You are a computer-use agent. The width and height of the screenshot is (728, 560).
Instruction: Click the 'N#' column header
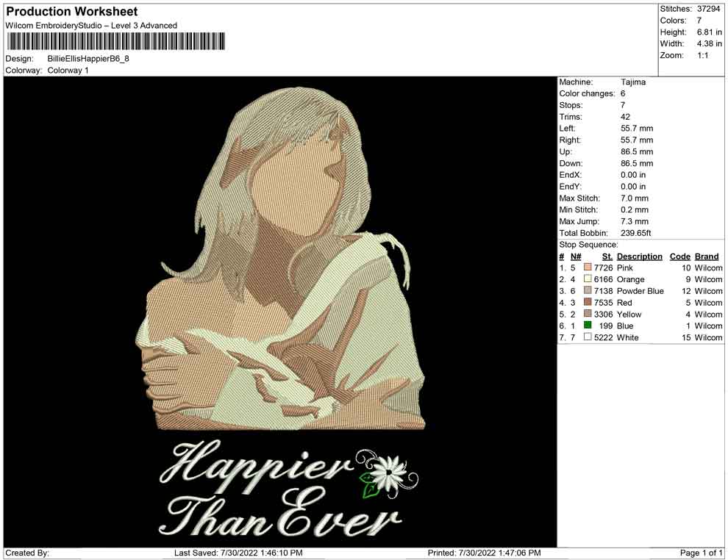[x=576, y=256]
